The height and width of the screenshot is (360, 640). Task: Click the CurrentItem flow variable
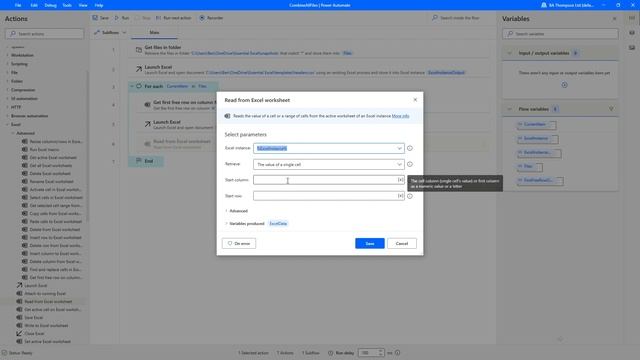coord(536,124)
